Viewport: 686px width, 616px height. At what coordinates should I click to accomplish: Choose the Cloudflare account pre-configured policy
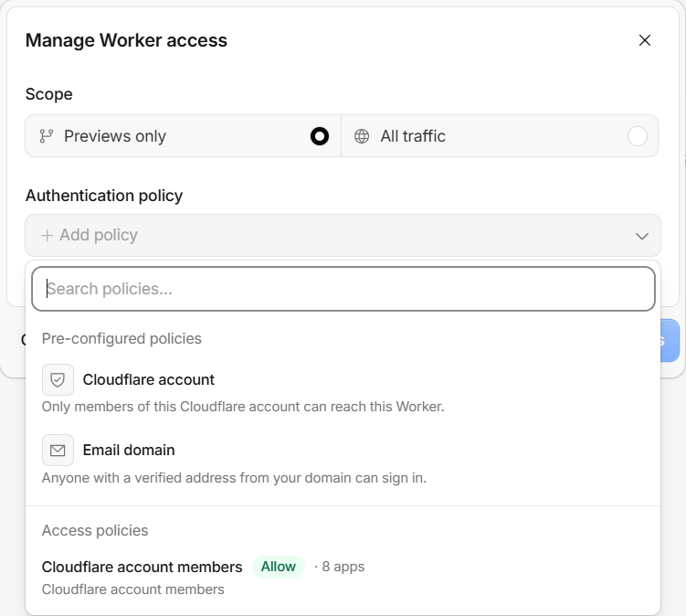point(343,389)
